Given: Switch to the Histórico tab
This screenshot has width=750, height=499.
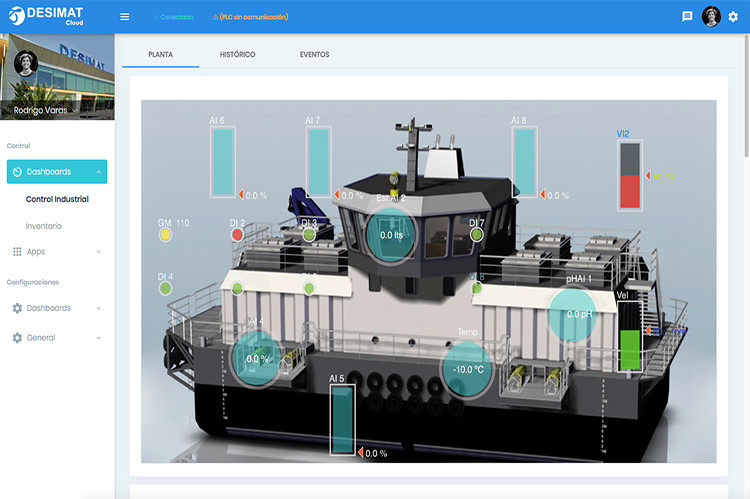Looking at the screenshot, I should click(x=237, y=54).
